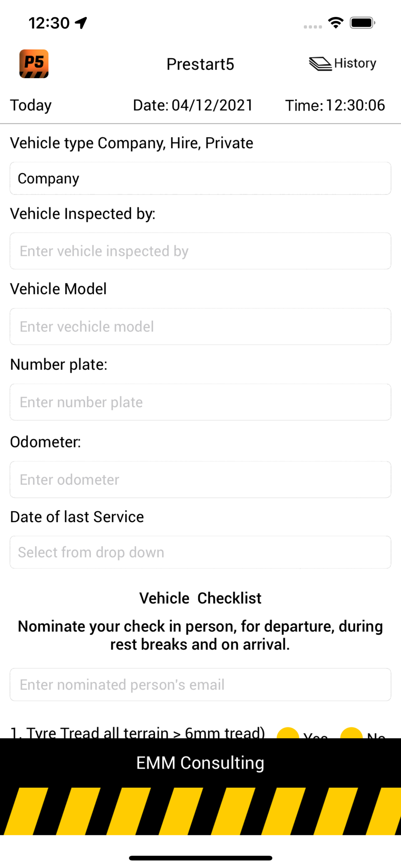Tap the Date 04/12/2021 display

pyautogui.click(x=193, y=105)
